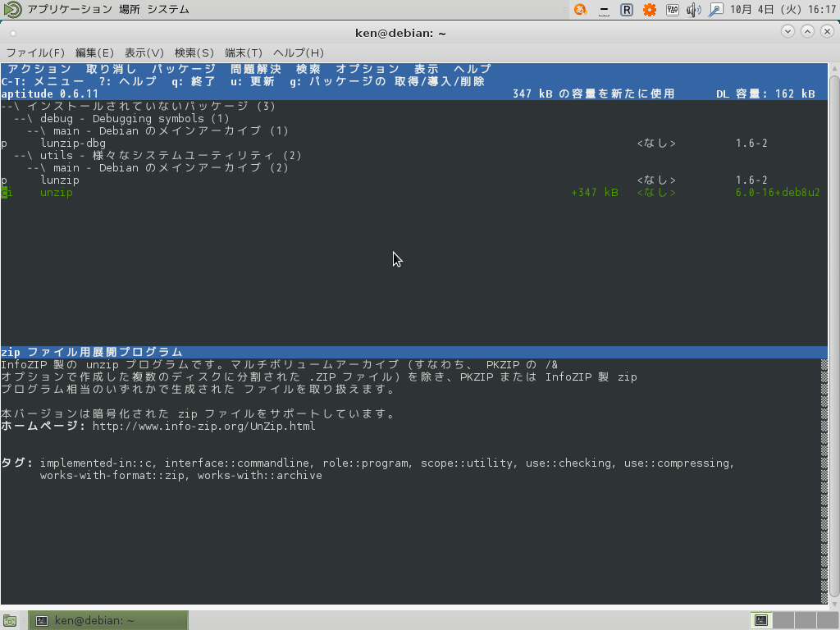The width and height of the screenshot is (840, 630).
Task: Open the date and time clock
Action: coord(783,10)
